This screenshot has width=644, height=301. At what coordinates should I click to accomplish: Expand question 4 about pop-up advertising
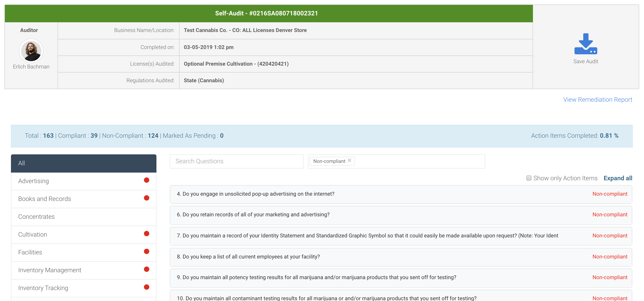(401, 194)
